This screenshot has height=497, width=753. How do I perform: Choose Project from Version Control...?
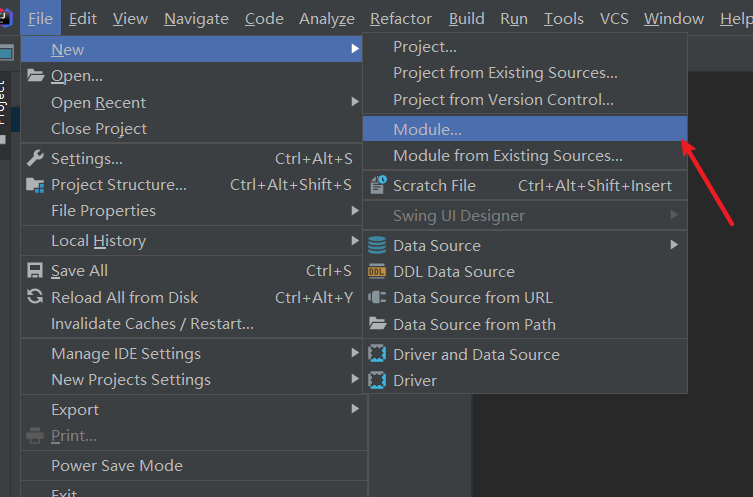click(x=503, y=99)
